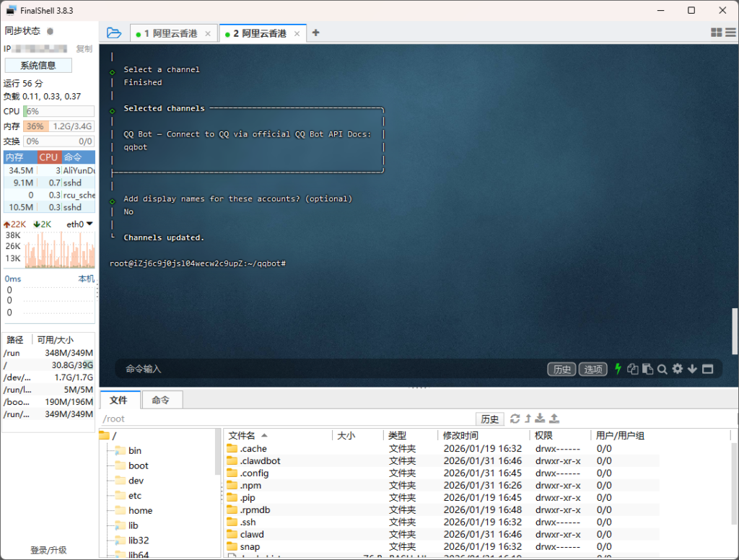
Task: Expand the home folder in tree
Action: pos(140,510)
